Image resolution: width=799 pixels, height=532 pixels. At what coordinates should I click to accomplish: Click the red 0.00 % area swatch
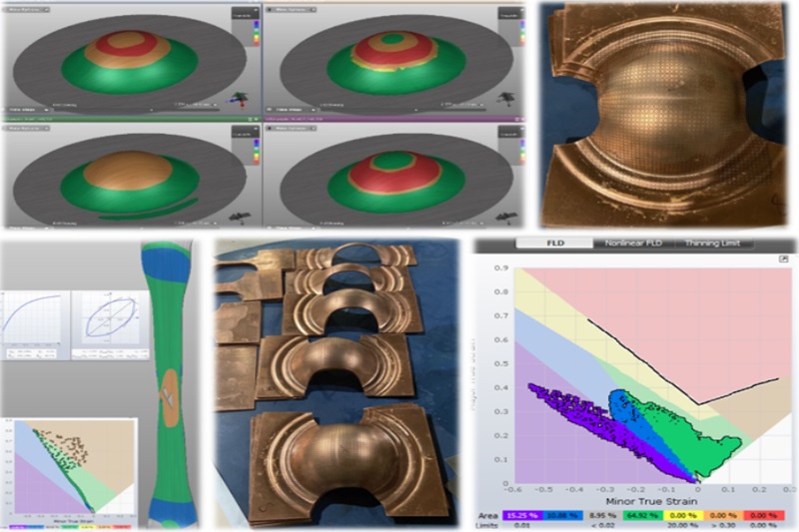click(x=763, y=515)
